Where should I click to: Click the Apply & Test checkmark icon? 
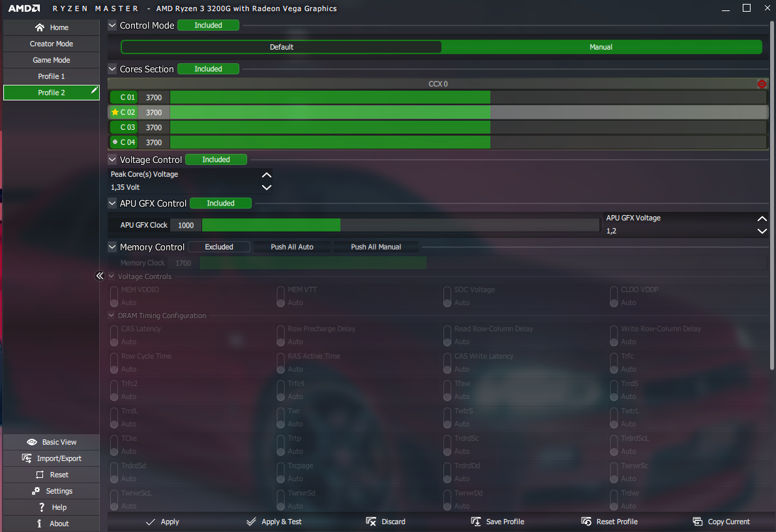pyautogui.click(x=252, y=522)
